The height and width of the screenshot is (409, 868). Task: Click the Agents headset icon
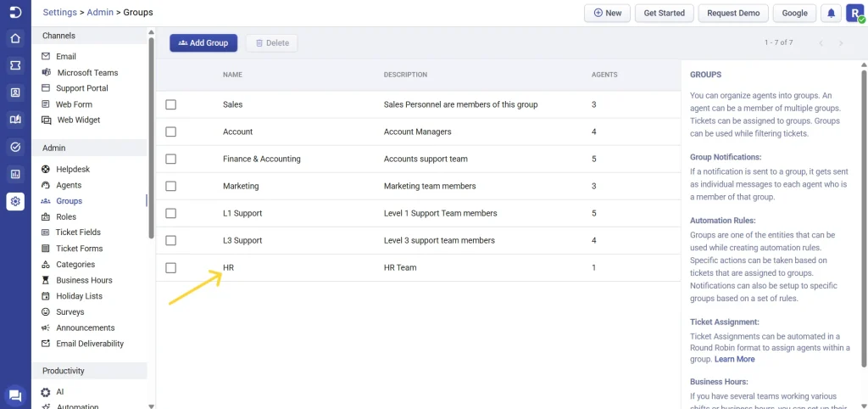coord(46,185)
